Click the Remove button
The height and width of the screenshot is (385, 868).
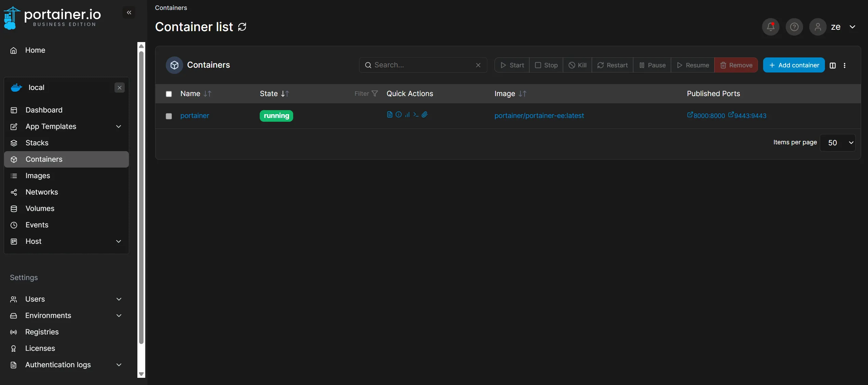(x=736, y=65)
